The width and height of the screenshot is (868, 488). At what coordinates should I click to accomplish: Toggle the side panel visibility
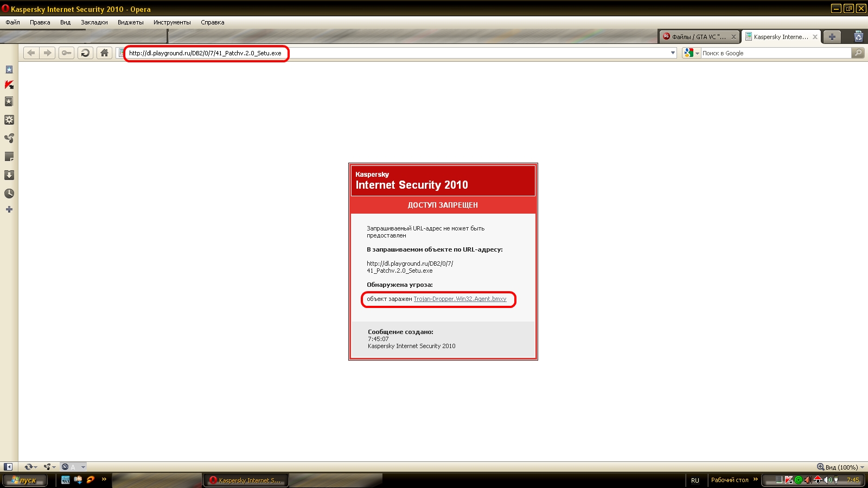click(8, 467)
